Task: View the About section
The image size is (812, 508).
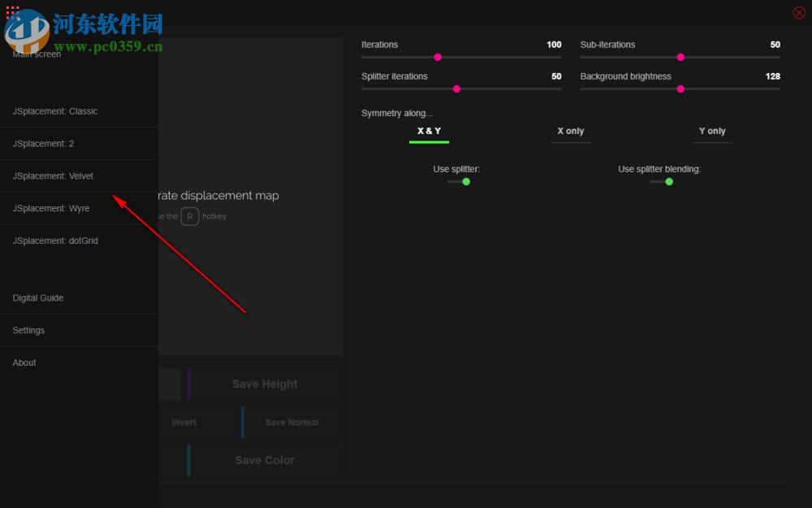Action: [x=24, y=363]
